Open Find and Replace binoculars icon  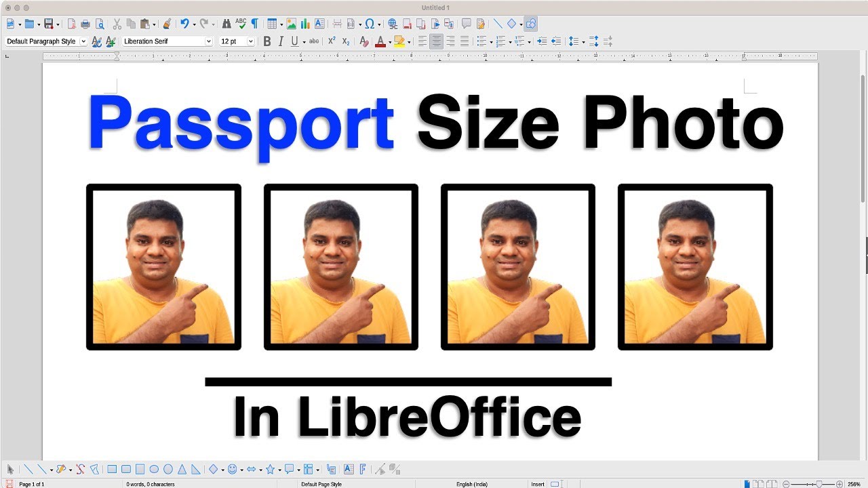point(226,24)
